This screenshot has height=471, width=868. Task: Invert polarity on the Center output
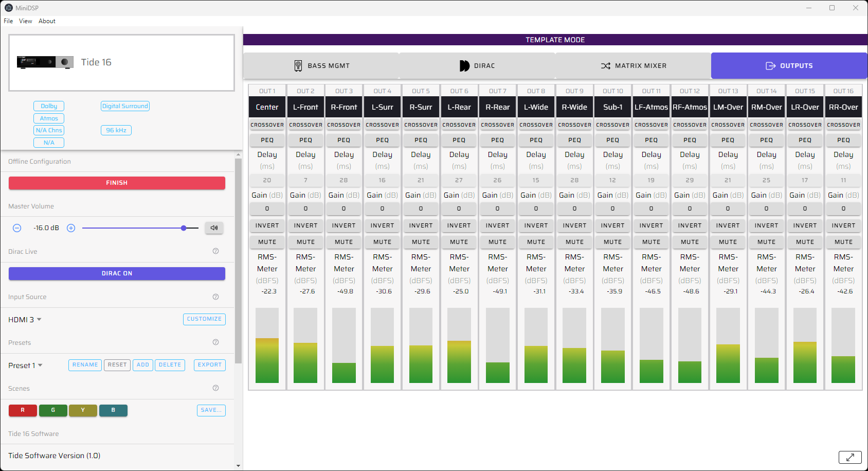tap(267, 225)
